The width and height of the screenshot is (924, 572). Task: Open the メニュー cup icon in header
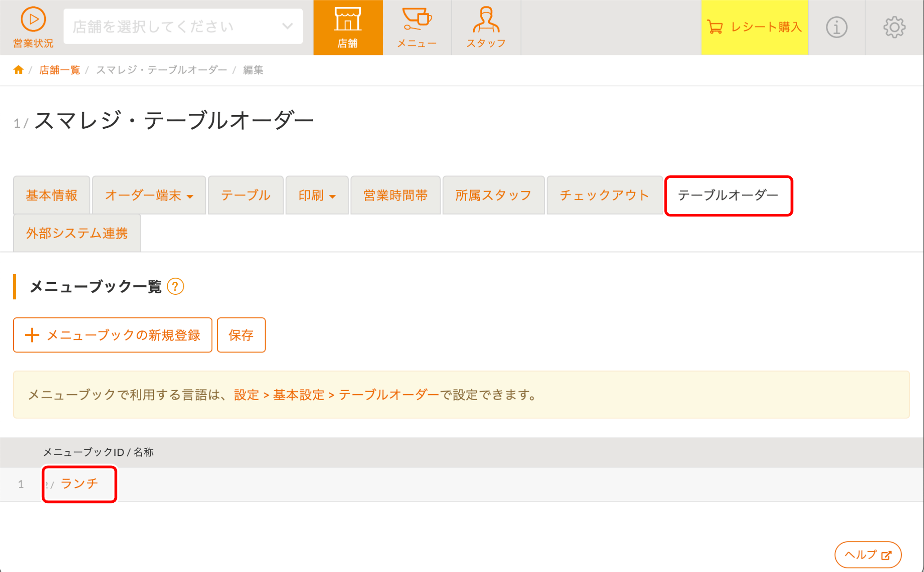pos(417,27)
